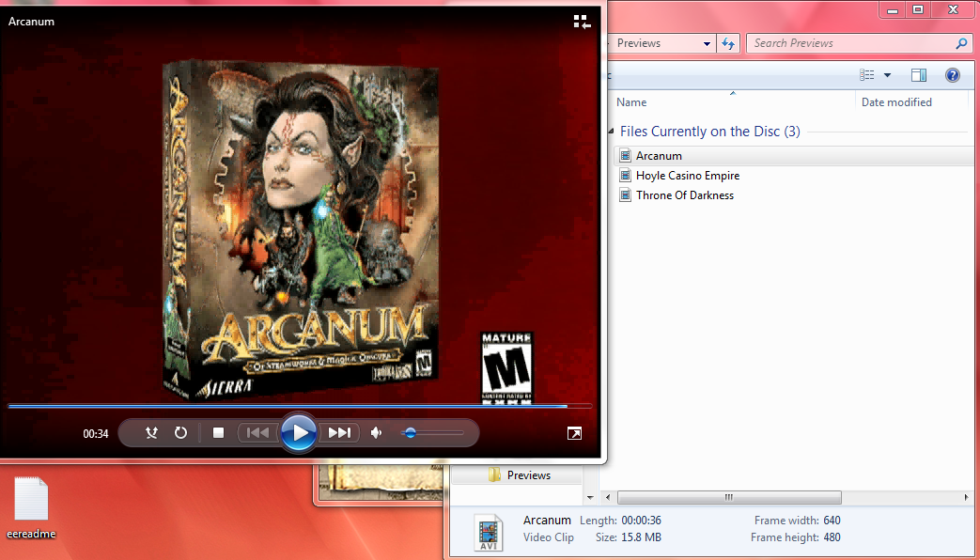Click the Length value 00:00:36
This screenshot has height=560, width=980.
pyautogui.click(x=641, y=521)
